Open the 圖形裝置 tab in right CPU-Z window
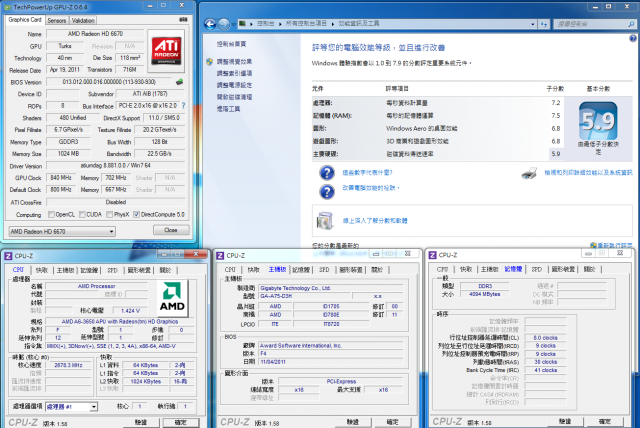 (563, 269)
